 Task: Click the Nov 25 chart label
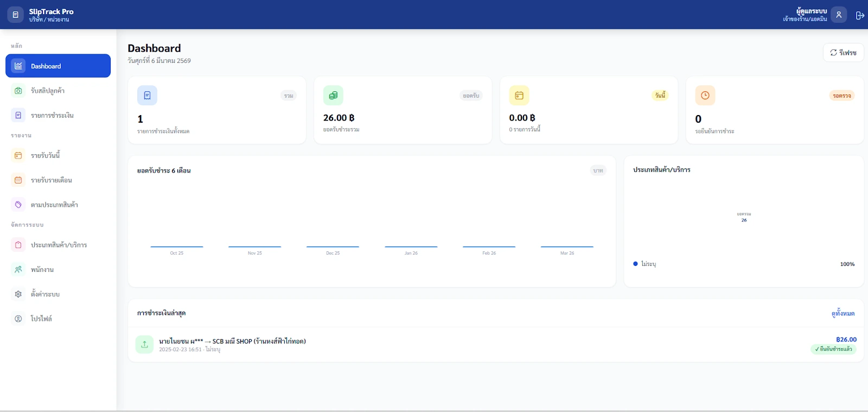pos(255,253)
